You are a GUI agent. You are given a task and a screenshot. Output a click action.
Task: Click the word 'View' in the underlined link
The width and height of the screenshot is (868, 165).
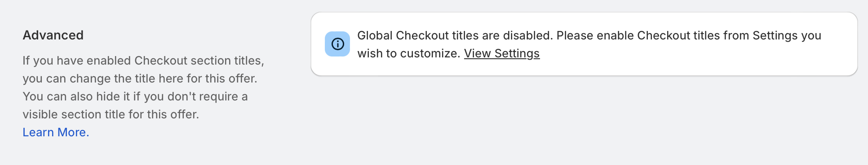pyautogui.click(x=477, y=53)
